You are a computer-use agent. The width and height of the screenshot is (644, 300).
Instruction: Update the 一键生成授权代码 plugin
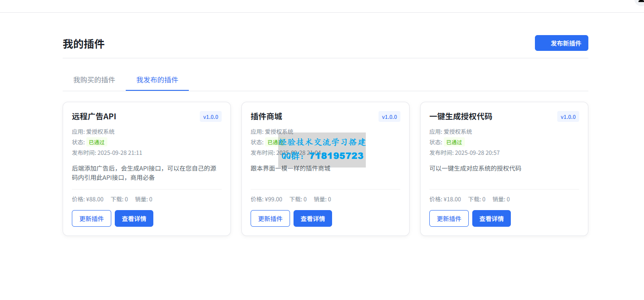[449, 218]
